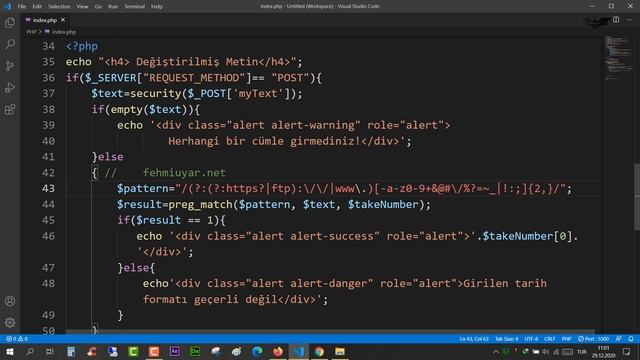Open Google Chrome from taskbar
This screenshot has height=360, width=640.
319,351
